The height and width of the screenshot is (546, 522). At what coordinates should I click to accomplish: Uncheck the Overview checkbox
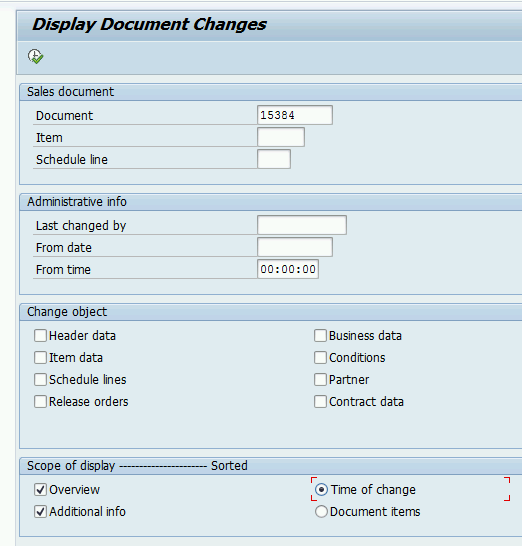tap(40, 490)
